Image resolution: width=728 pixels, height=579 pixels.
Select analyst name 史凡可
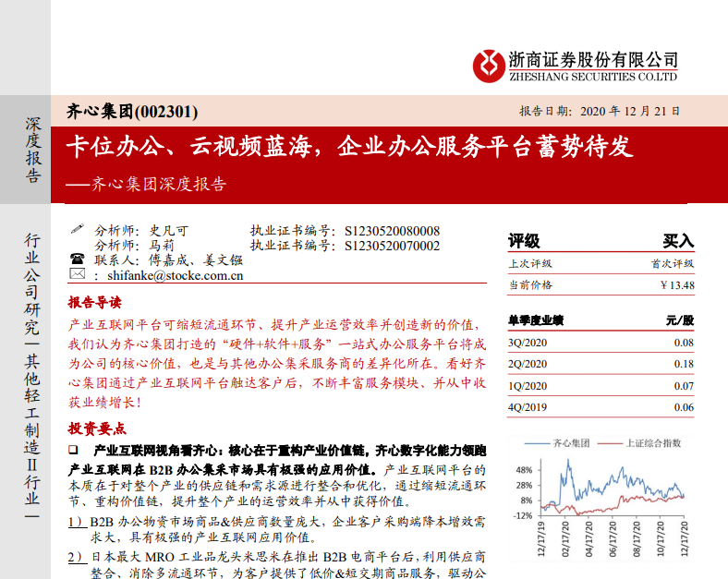tap(169, 231)
